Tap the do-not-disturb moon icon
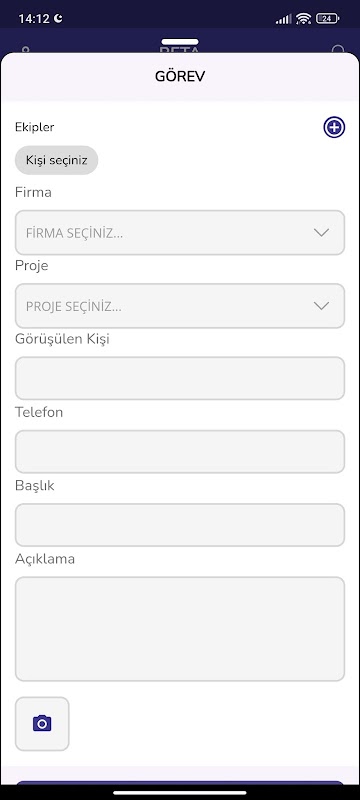Image resolution: width=360 pixels, height=800 pixels. coord(58,18)
